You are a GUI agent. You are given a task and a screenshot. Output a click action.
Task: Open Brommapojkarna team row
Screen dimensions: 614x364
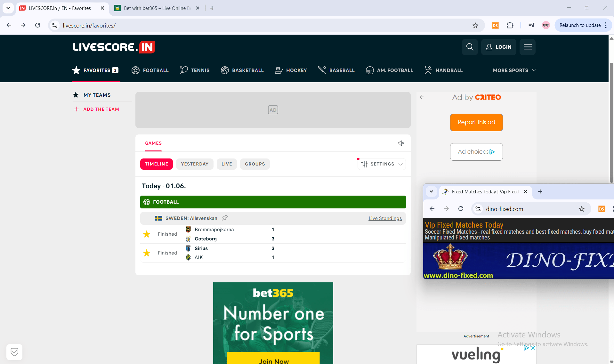coord(214,230)
